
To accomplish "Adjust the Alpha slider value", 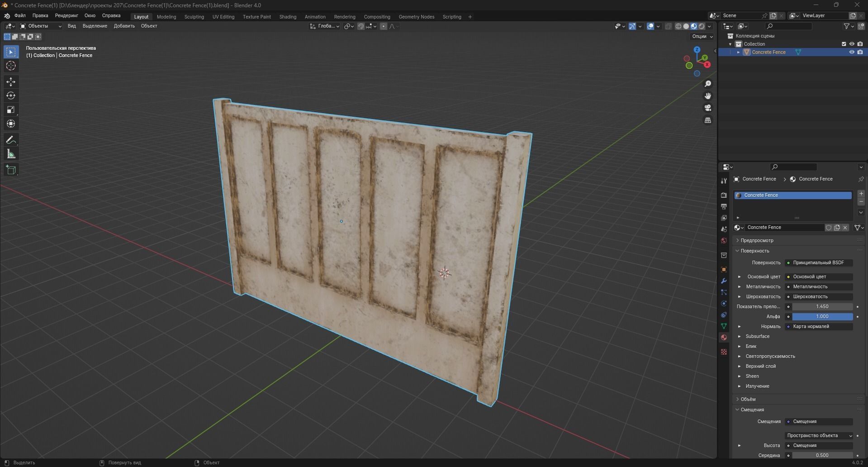I will (822, 317).
